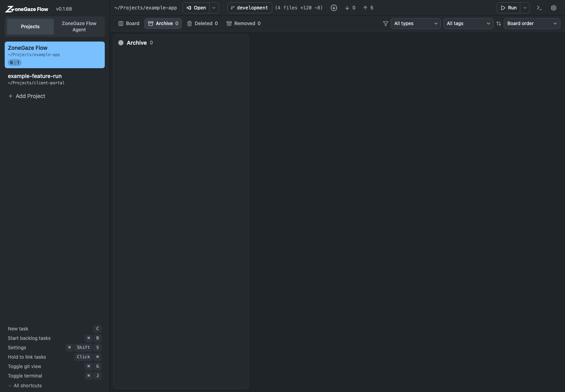Expand All shortcuts list
Screen dimensions: 565x392
click(x=25, y=386)
